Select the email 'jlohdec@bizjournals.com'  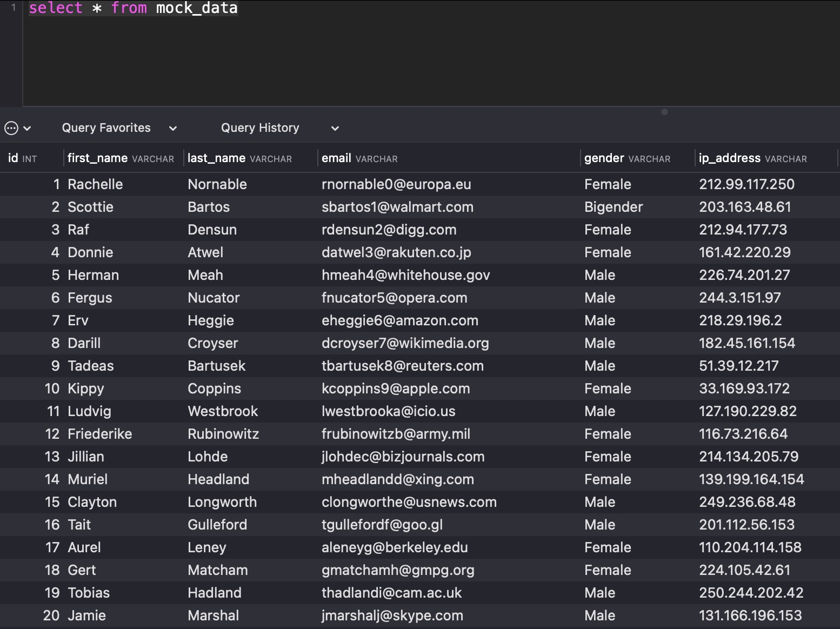coord(403,457)
